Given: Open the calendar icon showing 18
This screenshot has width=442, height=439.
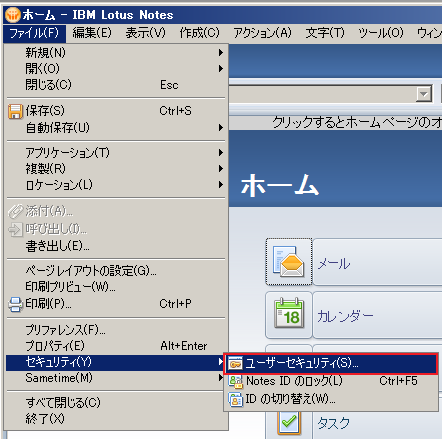Looking at the screenshot, I should pos(289,315).
